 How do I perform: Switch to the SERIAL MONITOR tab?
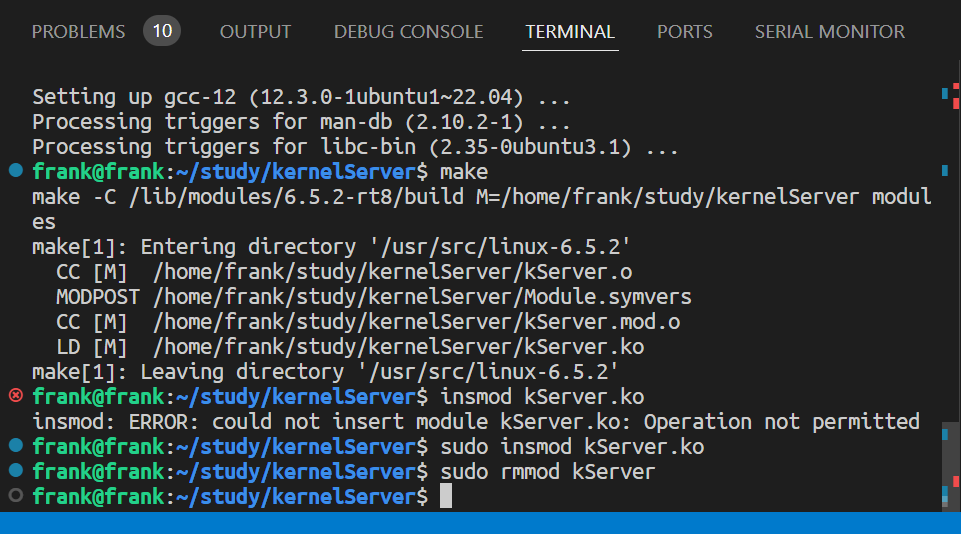[x=827, y=32]
